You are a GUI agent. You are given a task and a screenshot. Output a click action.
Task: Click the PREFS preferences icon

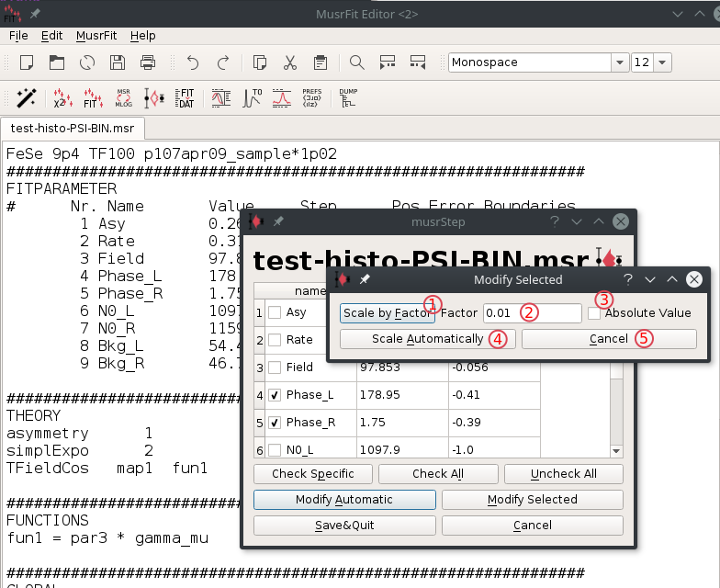pyautogui.click(x=311, y=97)
